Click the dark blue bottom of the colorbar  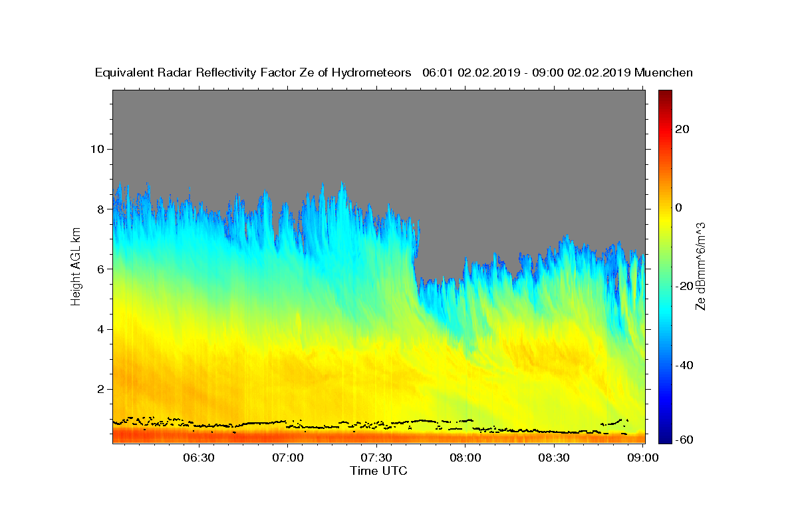click(x=664, y=438)
